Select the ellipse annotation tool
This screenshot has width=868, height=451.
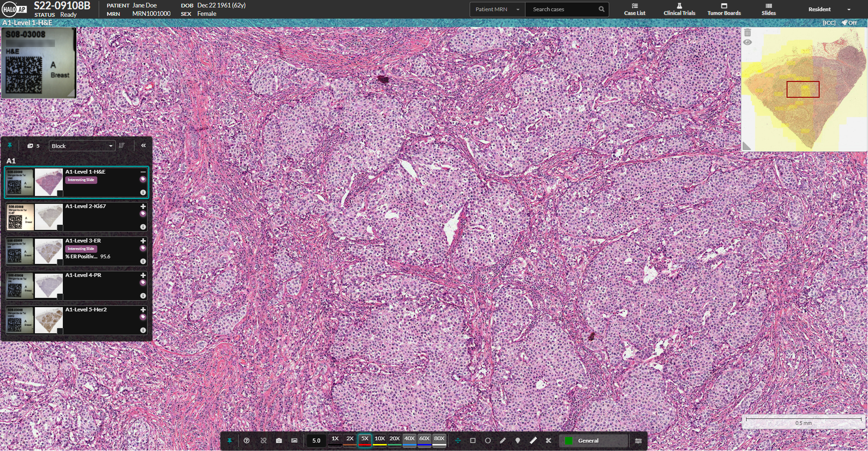pyautogui.click(x=488, y=441)
